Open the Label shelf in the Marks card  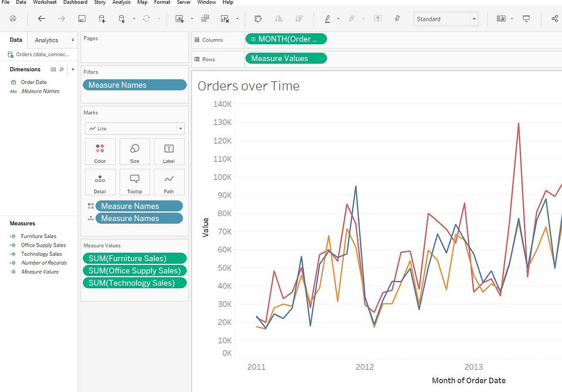[x=169, y=152]
